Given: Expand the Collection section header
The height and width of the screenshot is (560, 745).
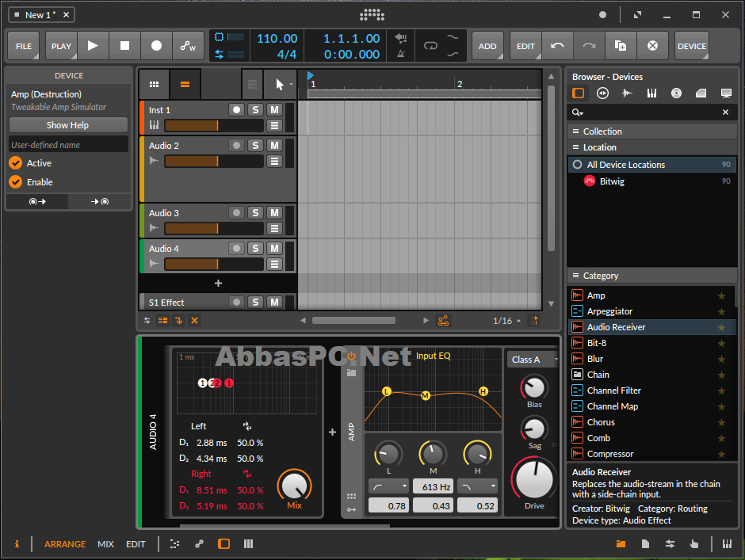Looking at the screenshot, I should tap(651, 131).
